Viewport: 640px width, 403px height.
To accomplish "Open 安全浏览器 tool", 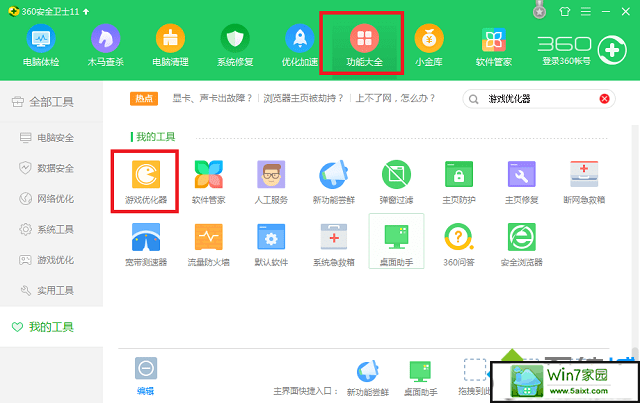I will tap(521, 244).
